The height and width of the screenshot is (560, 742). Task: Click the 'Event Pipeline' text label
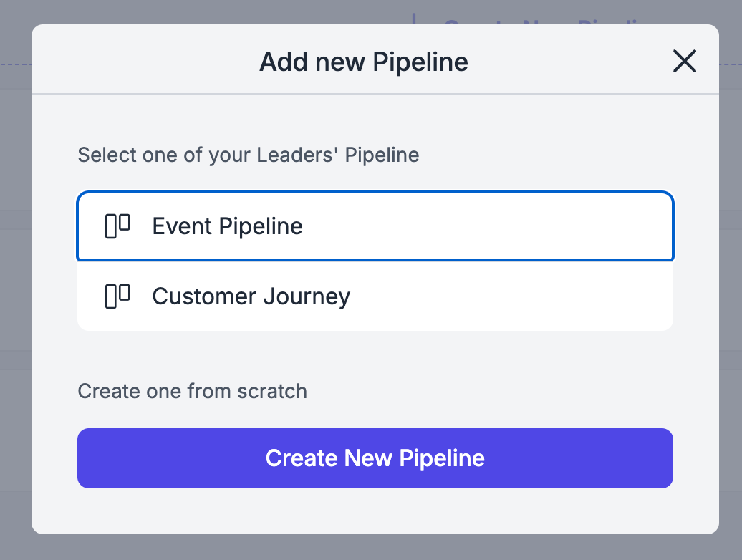pyautogui.click(x=227, y=226)
